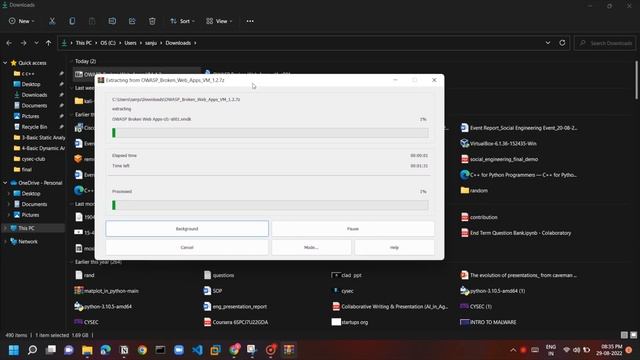Image resolution: width=640 pixels, height=360 pixels.
Task: Select the questions file
Action: (219, 276)
